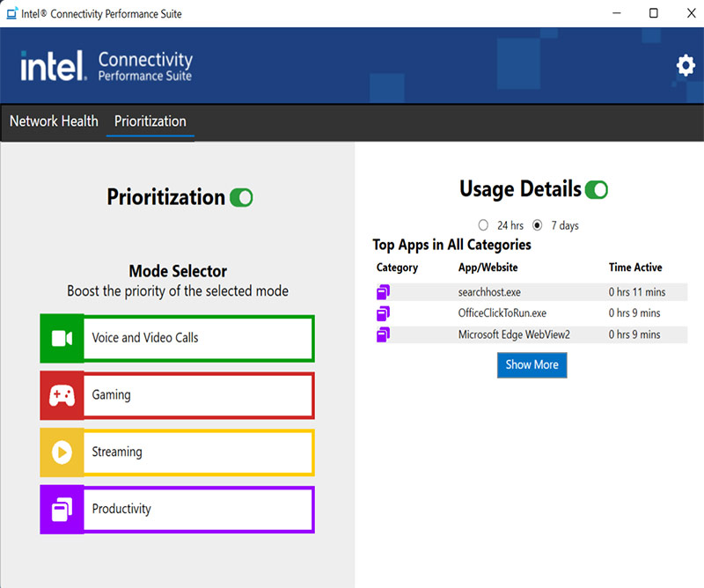
Task: Click the green video camera icon
Action: pyautogui.click(x=62, y=338)
